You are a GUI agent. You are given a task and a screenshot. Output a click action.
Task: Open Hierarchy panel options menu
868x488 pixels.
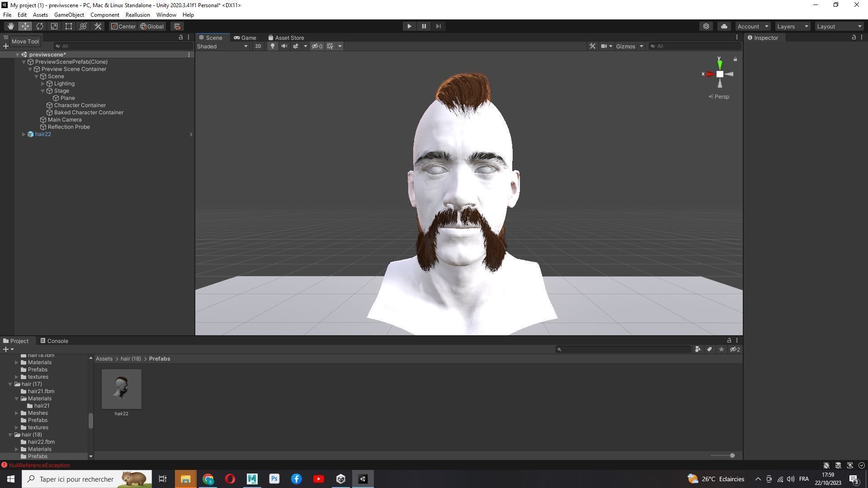pos(189,38)
